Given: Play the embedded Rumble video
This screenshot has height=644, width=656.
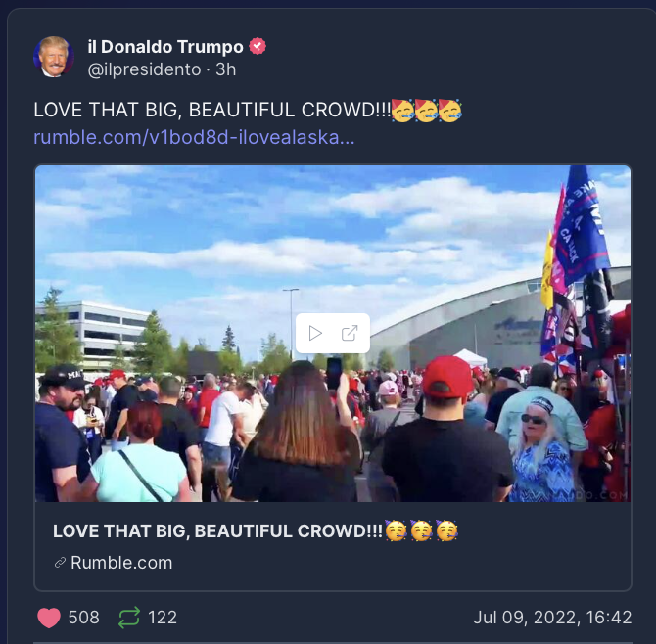Looking at the screenshot, I should pyautogui.click(x=315, y=334).
